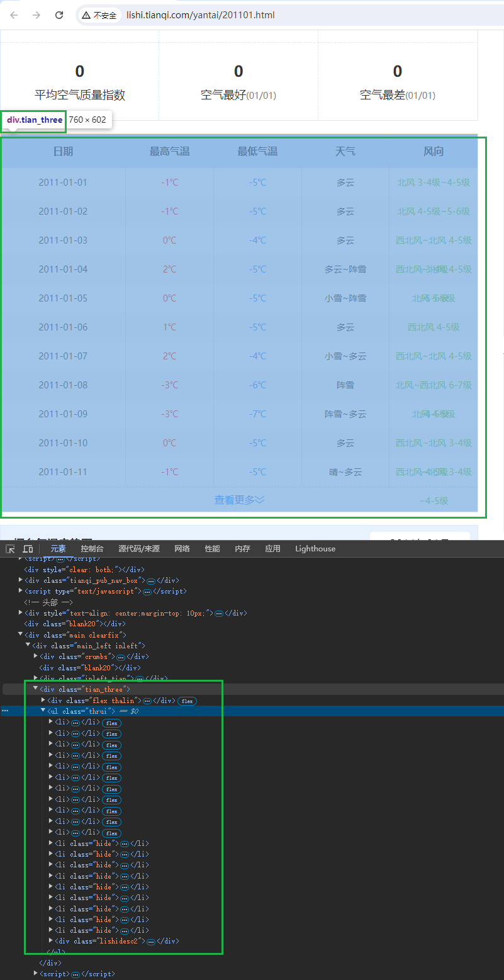504x980 pixels.
Task: Click the date cell 2011-01-01
Action: tap(63, 183)
